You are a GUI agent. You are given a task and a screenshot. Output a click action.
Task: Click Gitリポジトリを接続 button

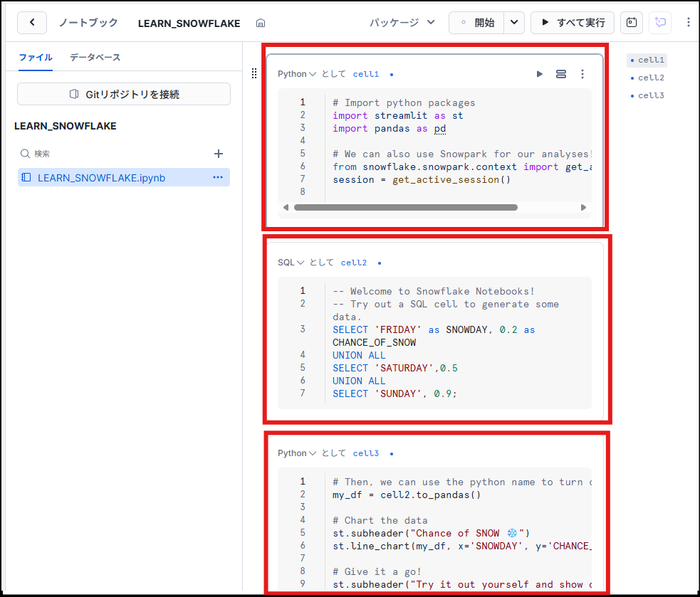click(x=124, y=94)
